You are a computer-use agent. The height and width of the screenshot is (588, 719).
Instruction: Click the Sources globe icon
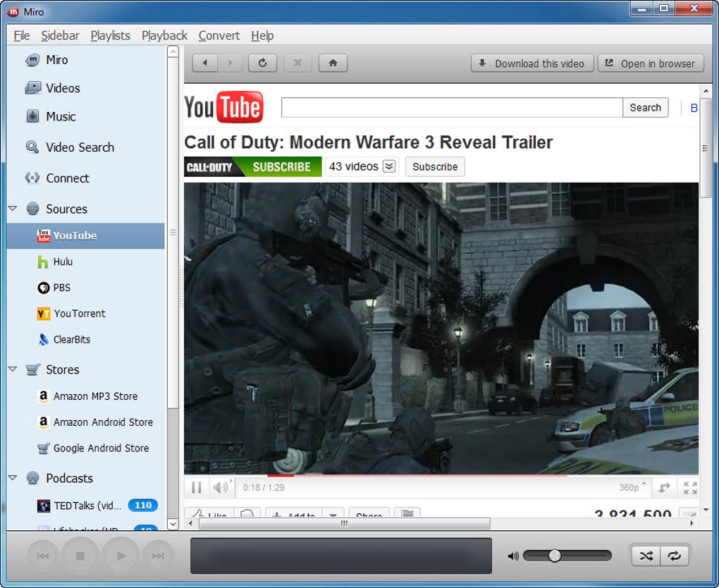(x=32, y=209)
